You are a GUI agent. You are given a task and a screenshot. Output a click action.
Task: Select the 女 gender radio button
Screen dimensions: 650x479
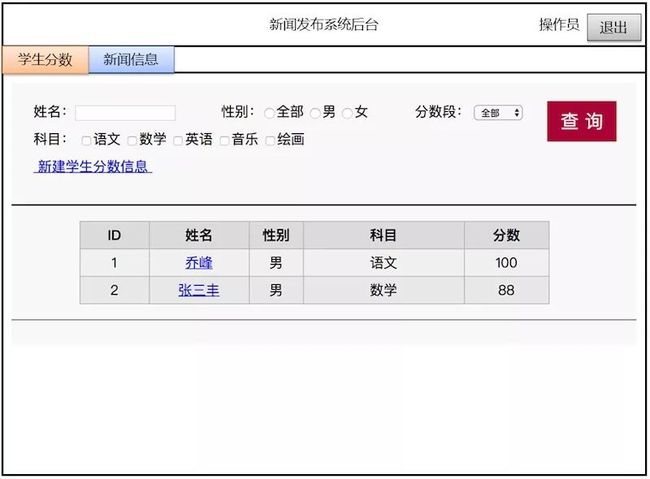(347, 113)
